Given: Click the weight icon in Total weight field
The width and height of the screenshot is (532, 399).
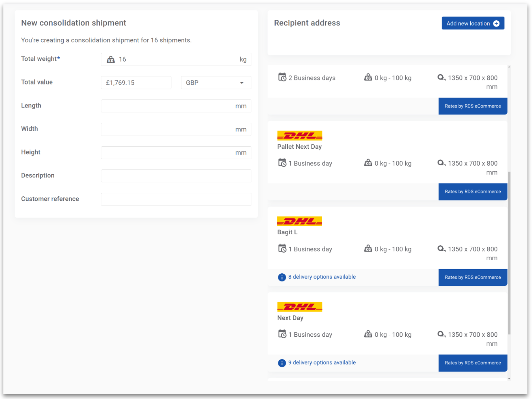Looking at the screenshot, I should coord(111,60).
